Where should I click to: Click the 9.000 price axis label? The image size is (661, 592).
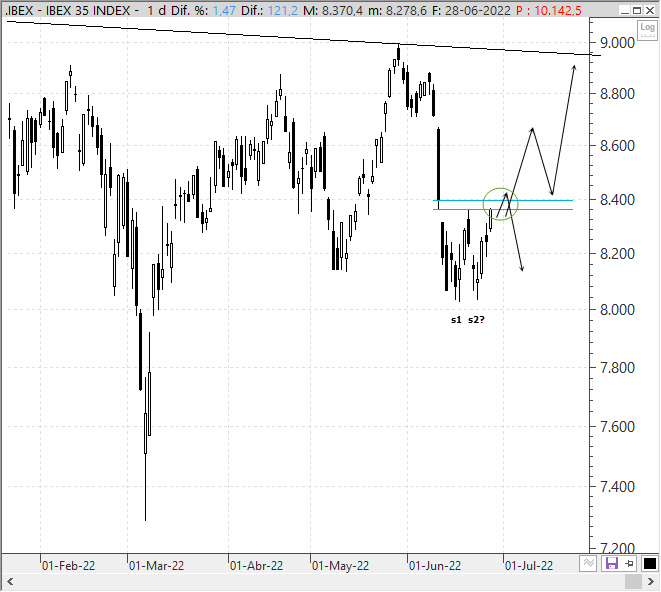click(x=617, y=43)
